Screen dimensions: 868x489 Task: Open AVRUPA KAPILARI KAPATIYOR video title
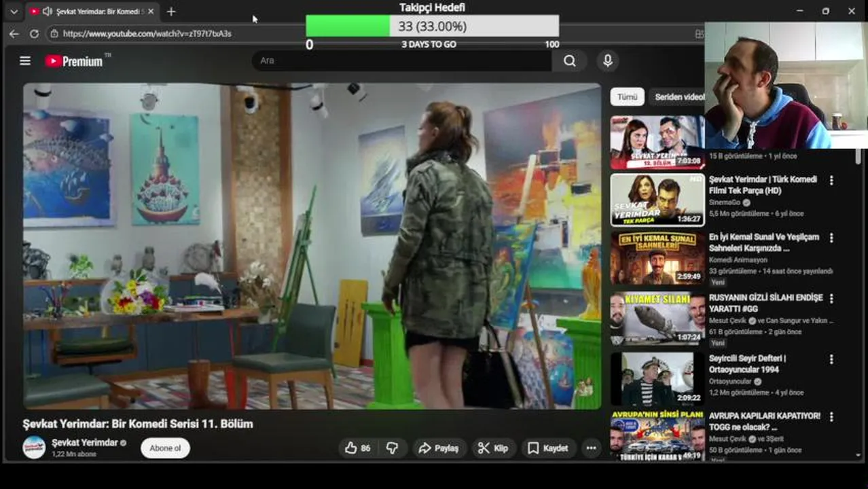coord(765,421)
